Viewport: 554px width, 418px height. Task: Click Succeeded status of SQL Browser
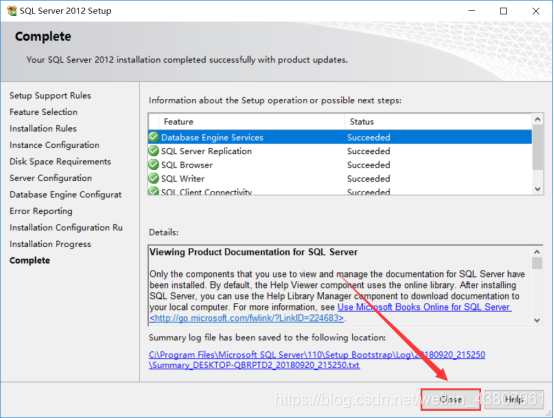(369, 165)
